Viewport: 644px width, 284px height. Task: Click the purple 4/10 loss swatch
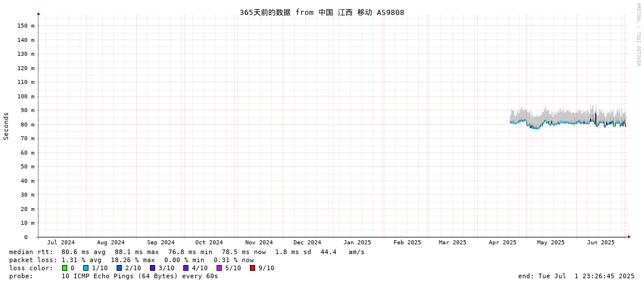(x=186, y=268)
